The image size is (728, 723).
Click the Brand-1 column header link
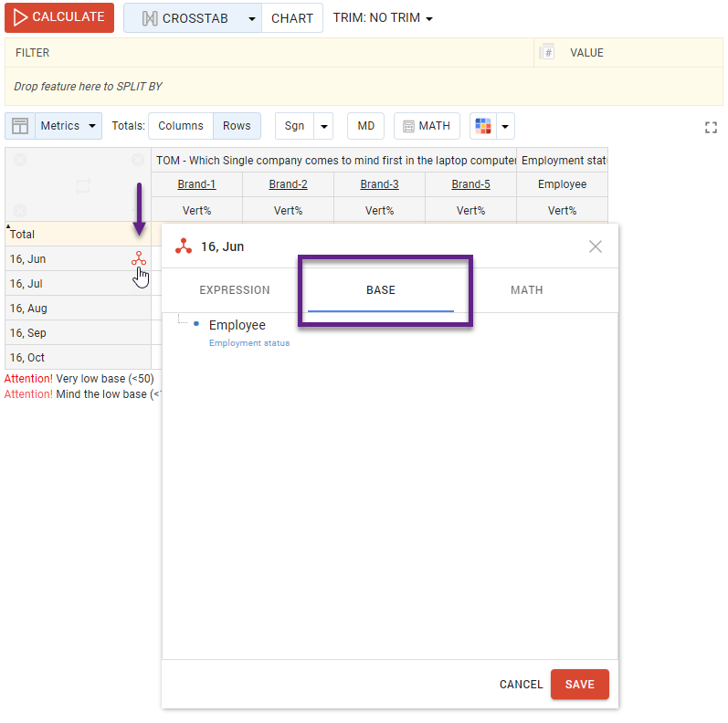click(196, 184)
